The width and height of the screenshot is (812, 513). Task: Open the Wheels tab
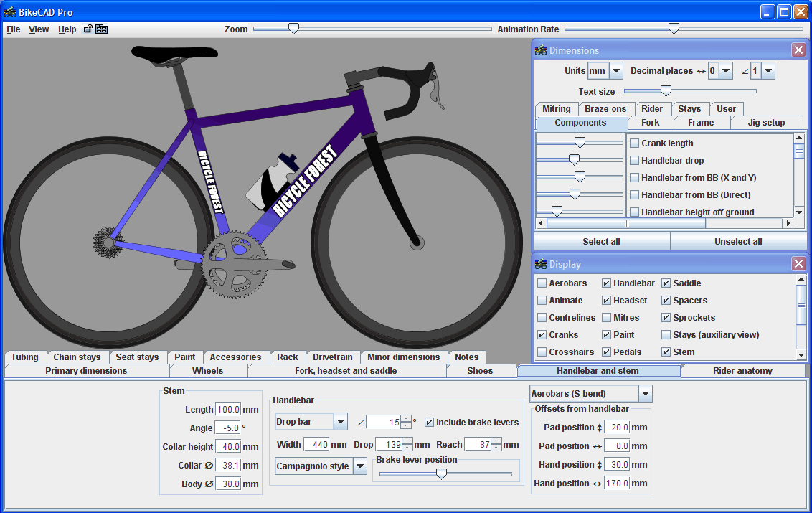tap(207, 371)
